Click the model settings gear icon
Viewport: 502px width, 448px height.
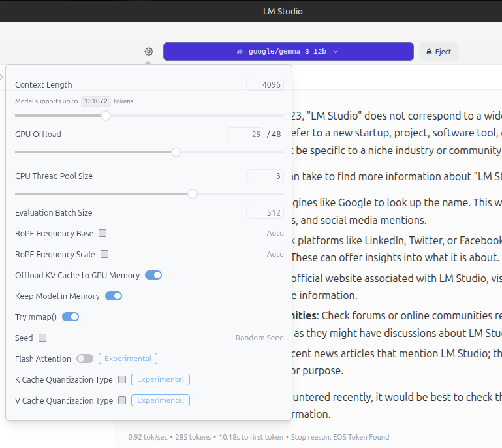pos(149,52)
